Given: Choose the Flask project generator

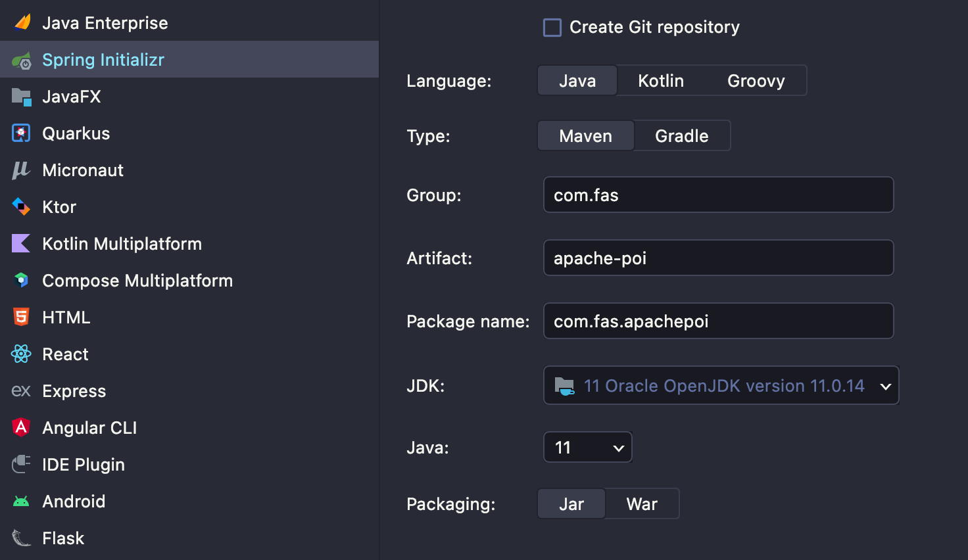Looking at the screenshot, I should tap(63, 538).
